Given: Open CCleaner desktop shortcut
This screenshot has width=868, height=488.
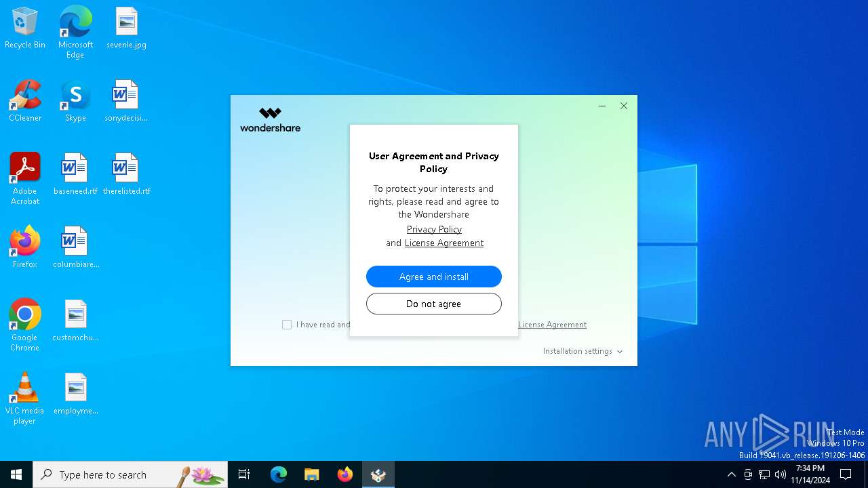Looking at the screenshot, I should 25,101.
